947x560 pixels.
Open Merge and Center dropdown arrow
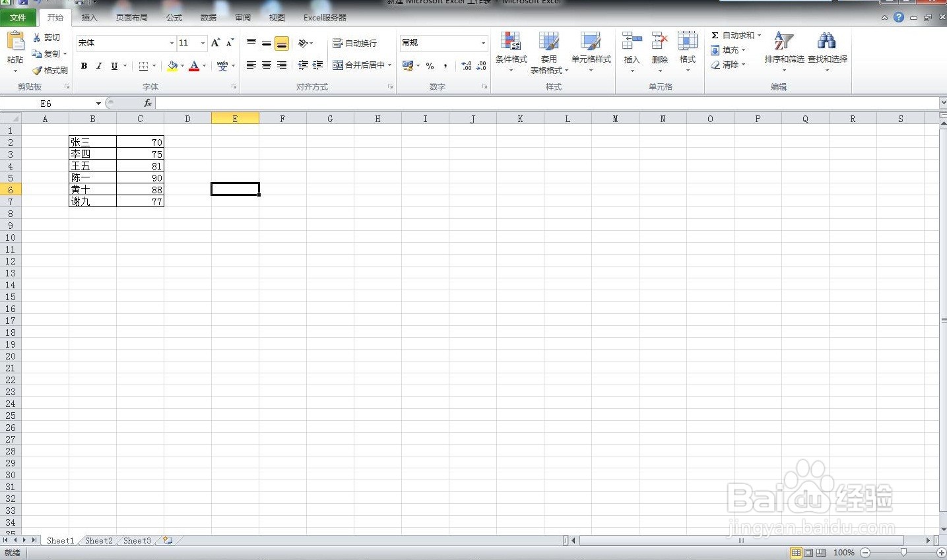click(390, 65)
